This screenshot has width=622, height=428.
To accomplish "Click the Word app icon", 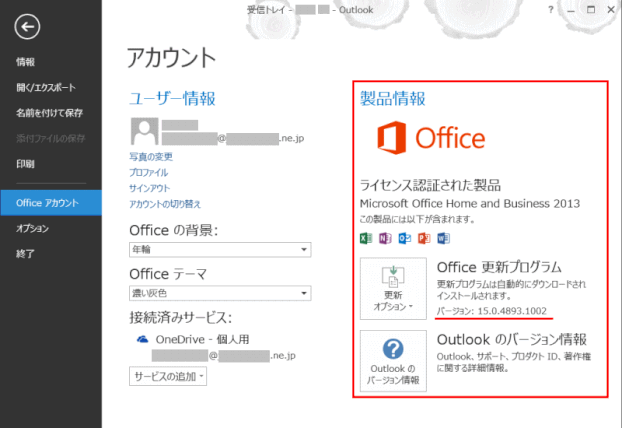I will pos(443,238).
